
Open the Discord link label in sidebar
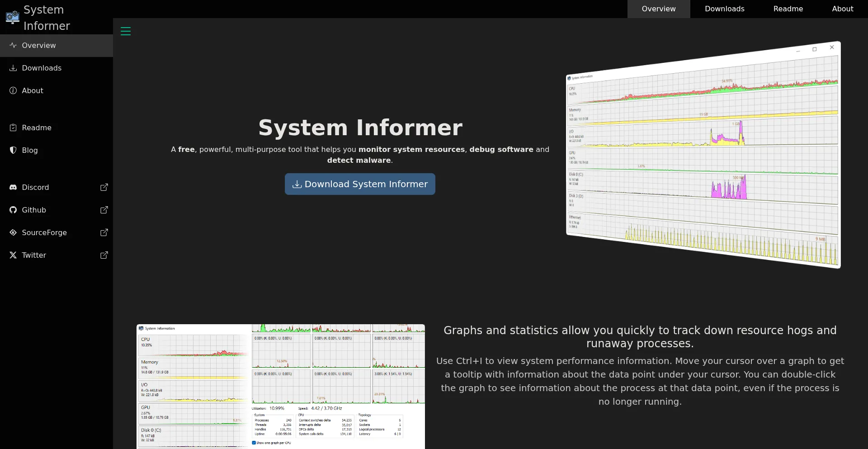[x=35, y=187]
